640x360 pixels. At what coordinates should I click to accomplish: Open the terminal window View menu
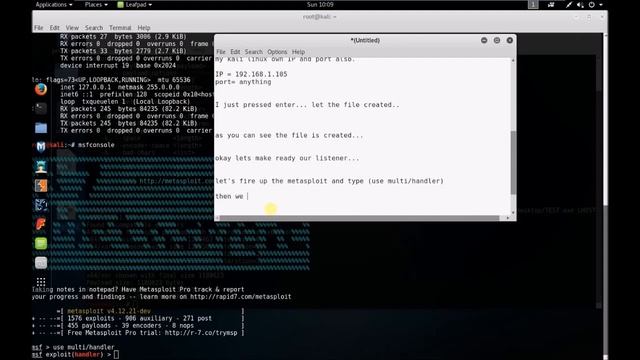[72, 28]
